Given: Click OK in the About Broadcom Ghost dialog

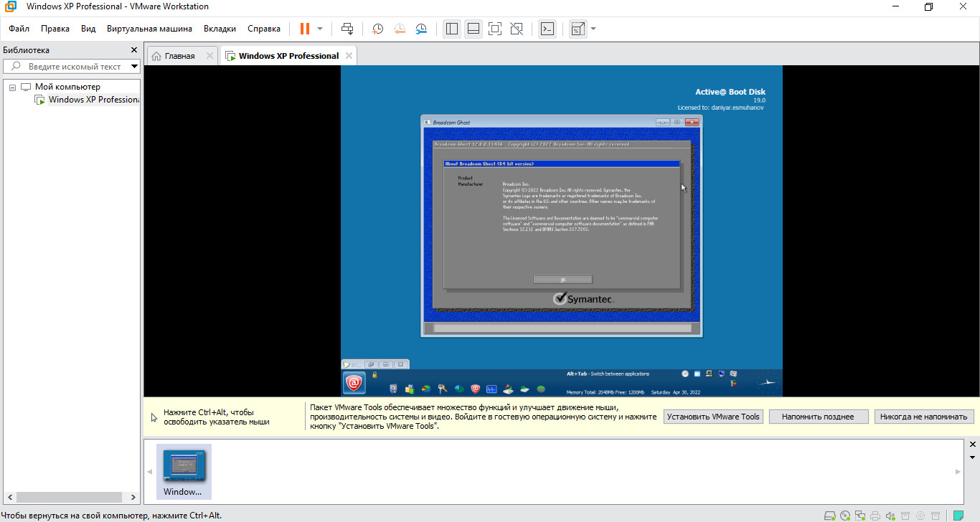Looking at the screenshot, I should coord(563,280).
